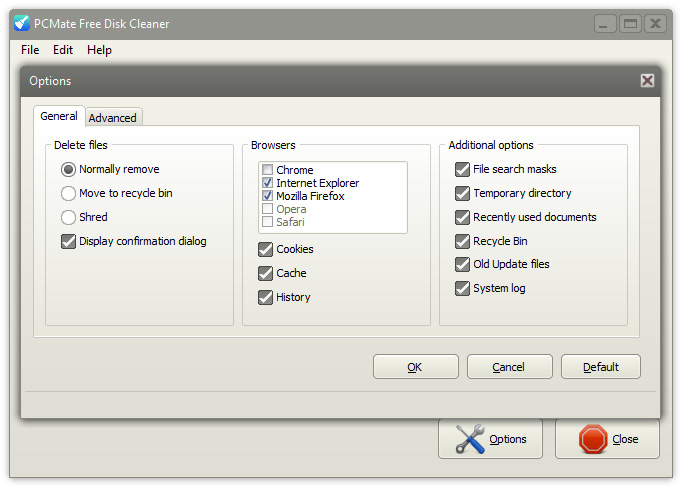Select the Shred radio button

click(68, 217)
